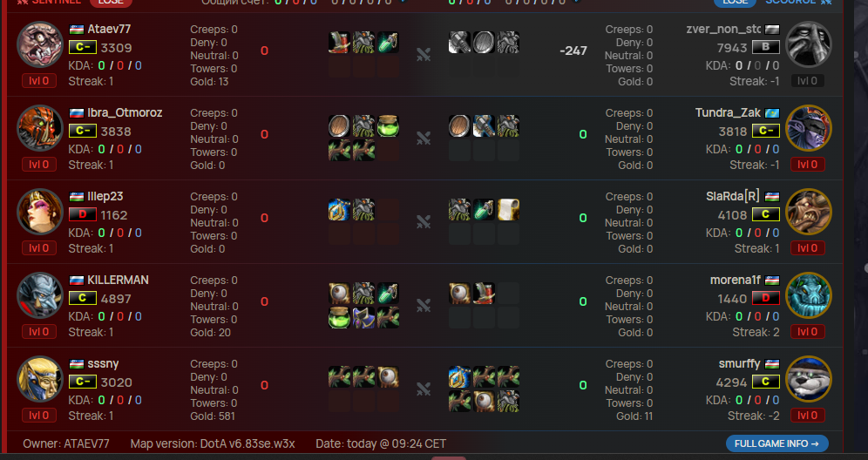Open Ibra_Otmoroz player profile name
The image size is (868, 460).
coord(125,113)
